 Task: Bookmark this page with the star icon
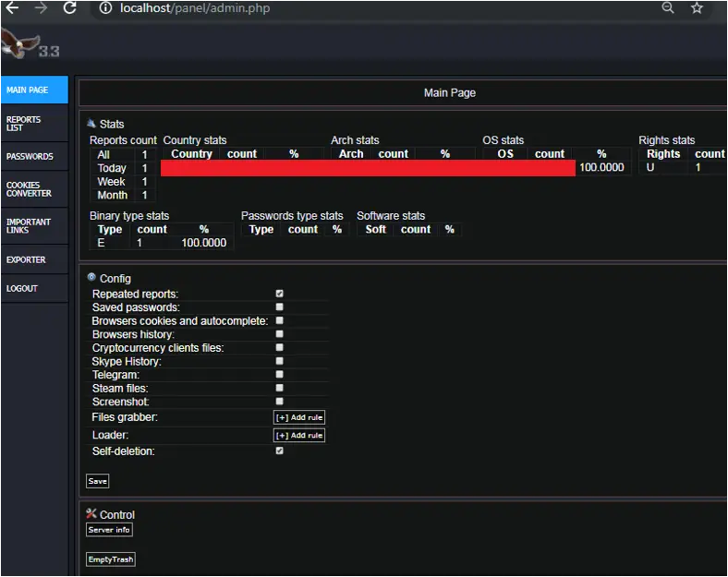697,8
